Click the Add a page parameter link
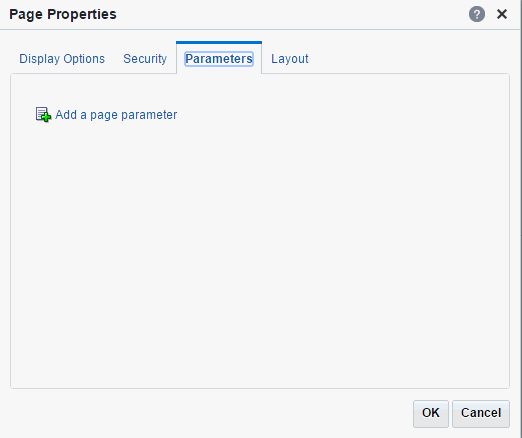The image size is (522, 438). tap(116, 115)
